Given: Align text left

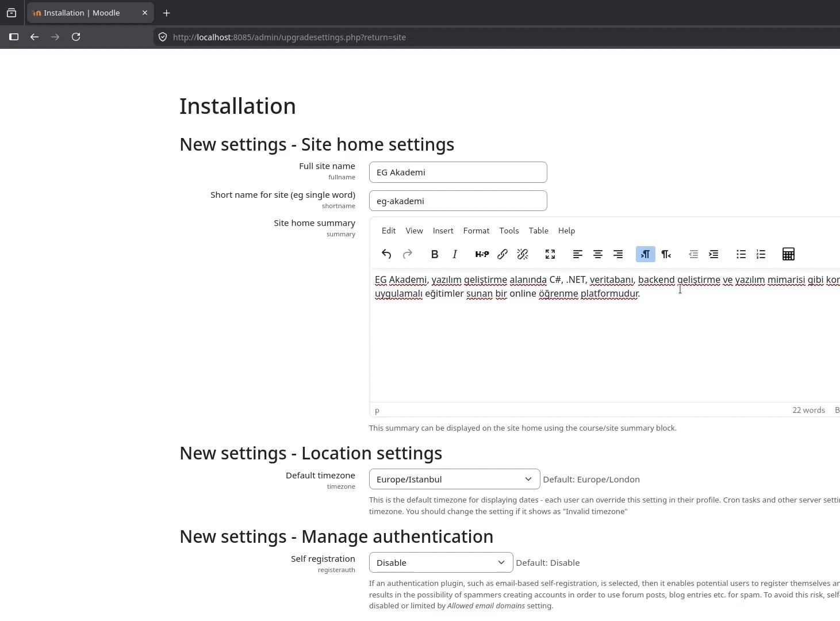Looking at the screenshot, I should tap(578, 254).
